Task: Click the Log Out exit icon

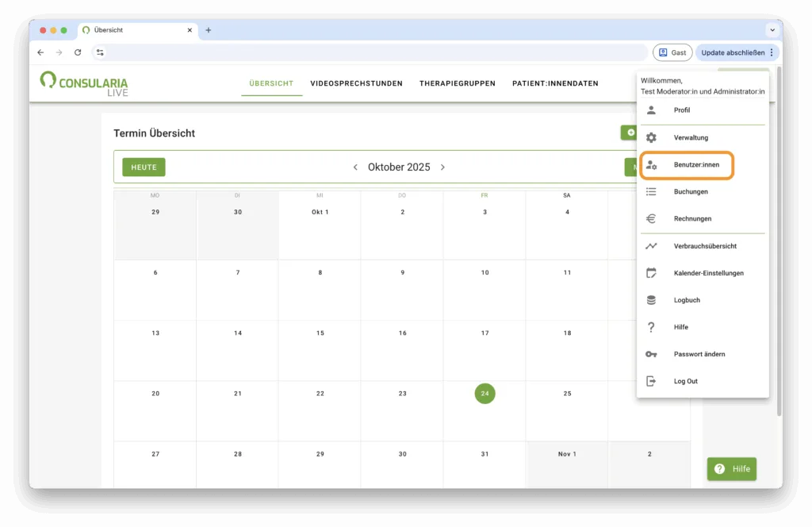Action: 651,381
